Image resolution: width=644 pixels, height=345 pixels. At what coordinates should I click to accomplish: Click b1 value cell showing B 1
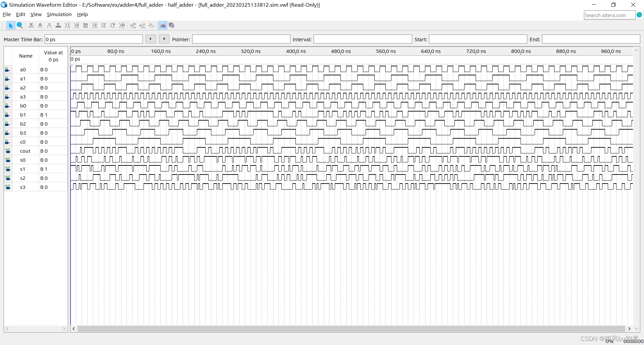[53, 115]
